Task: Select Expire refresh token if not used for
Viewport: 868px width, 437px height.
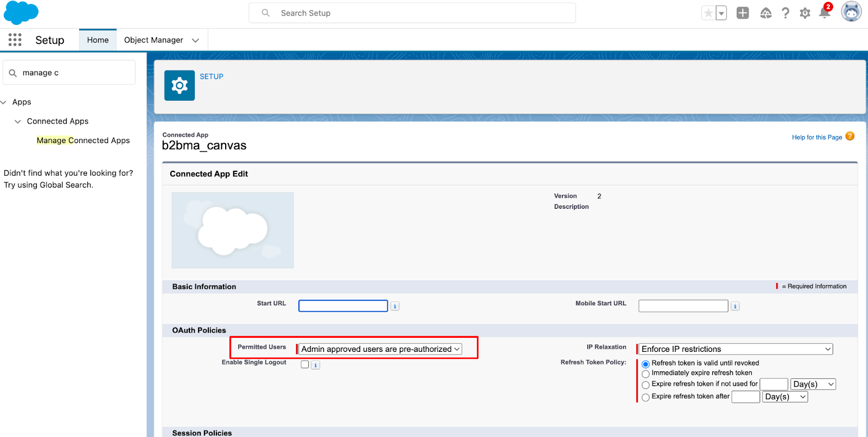Action: (x=646, y=385)
